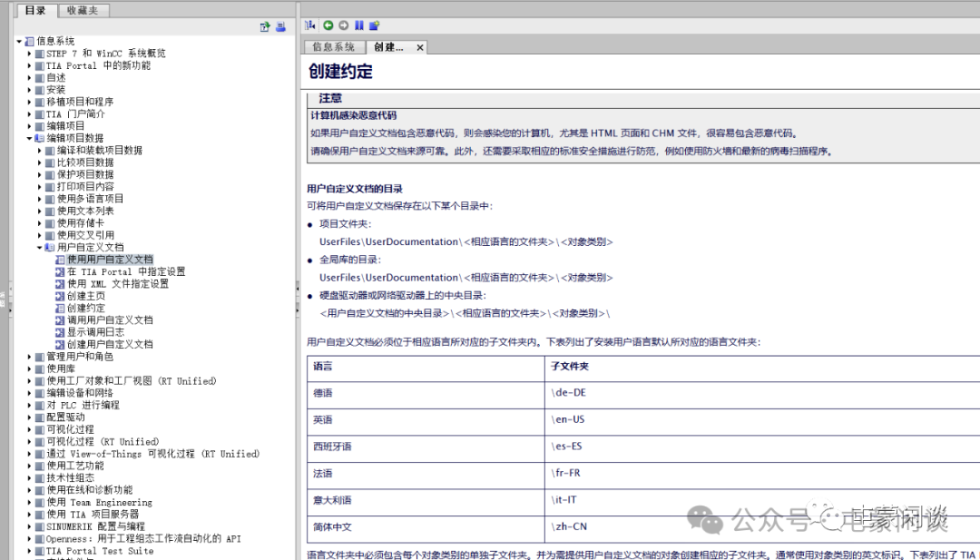Open the 创建约定 topic in tree
The height and width of the screenshot is (560, 980).
pos(86,308)
